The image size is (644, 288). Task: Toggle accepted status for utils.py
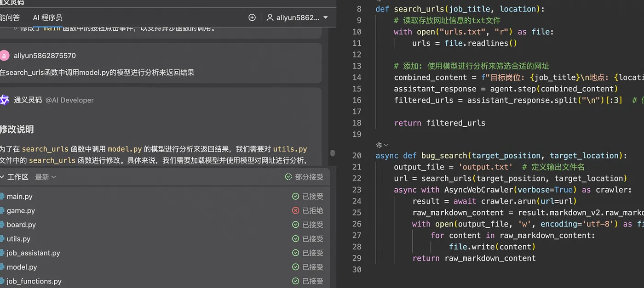pyautogui.click(x=308, y=239)
